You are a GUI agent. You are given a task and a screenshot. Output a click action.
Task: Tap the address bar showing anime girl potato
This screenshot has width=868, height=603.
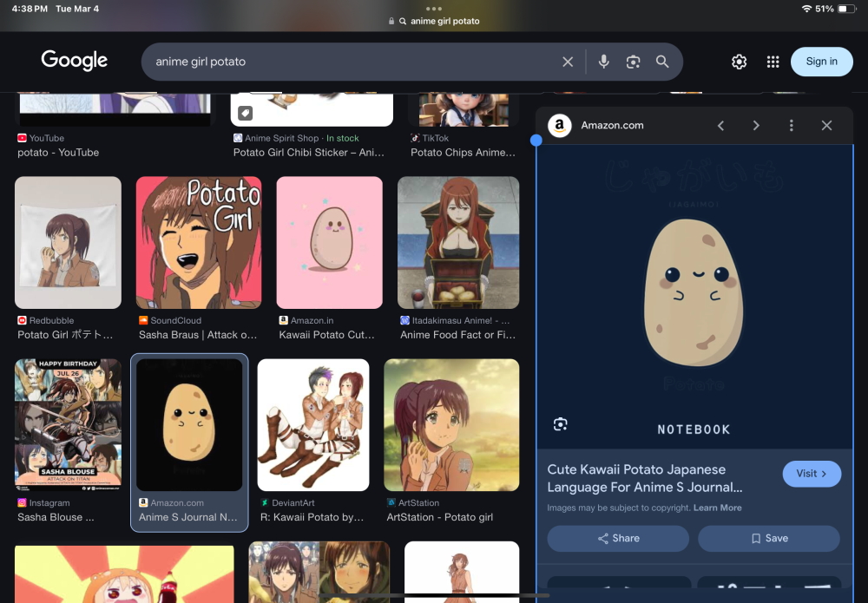[x=434, y=21]
